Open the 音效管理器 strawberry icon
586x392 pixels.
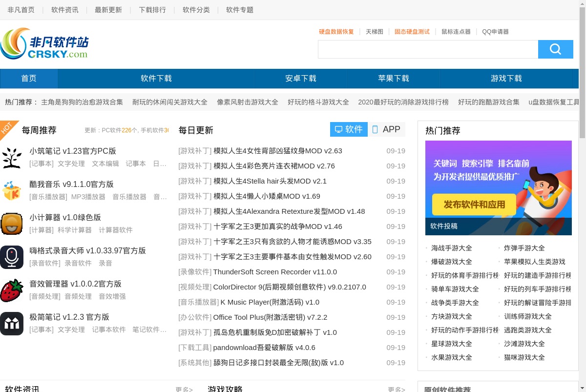tap(12, 290)
